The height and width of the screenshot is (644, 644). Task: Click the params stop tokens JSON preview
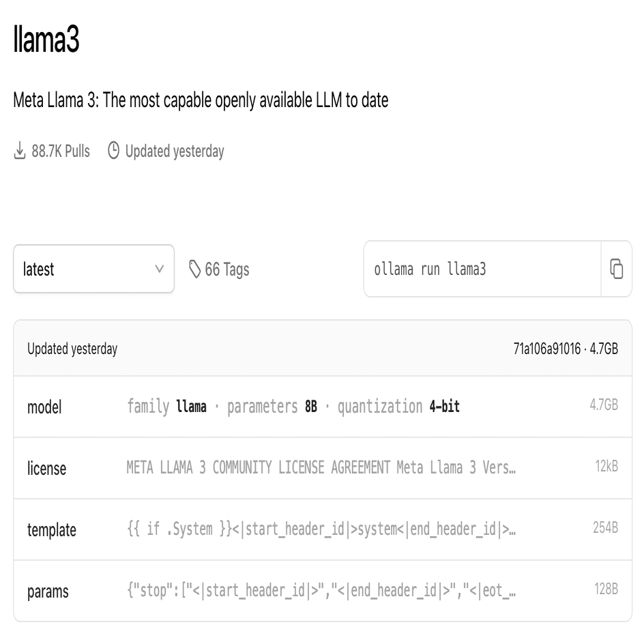(321, 591)
